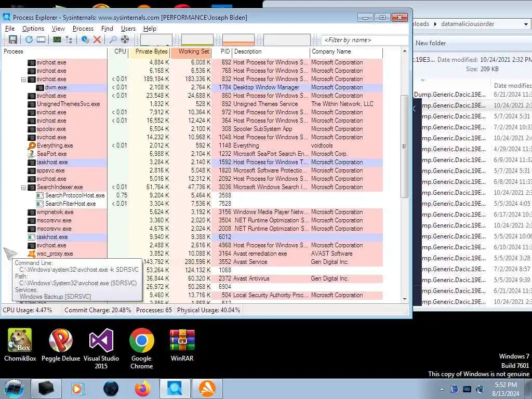Open the File menu
Image resolution: width=532 pixels, height=399 pixels.
coord(10,29)
